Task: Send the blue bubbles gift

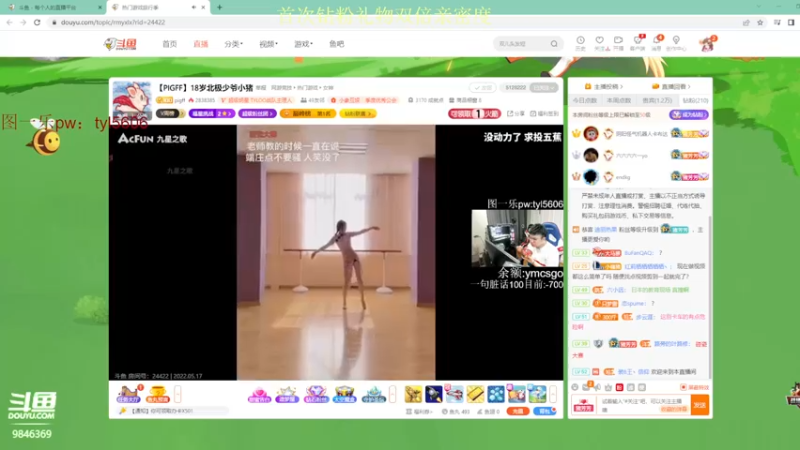Action: (495, 394)
